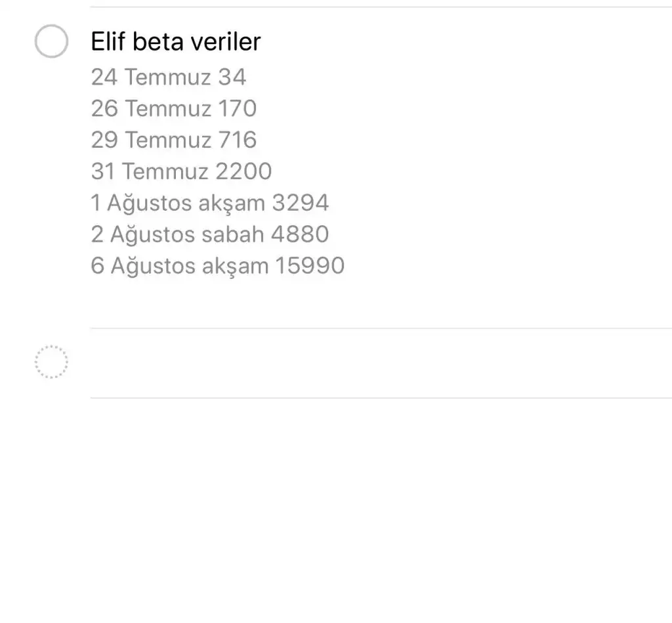Click the value 716 in the notes

(x=237, y=140)
